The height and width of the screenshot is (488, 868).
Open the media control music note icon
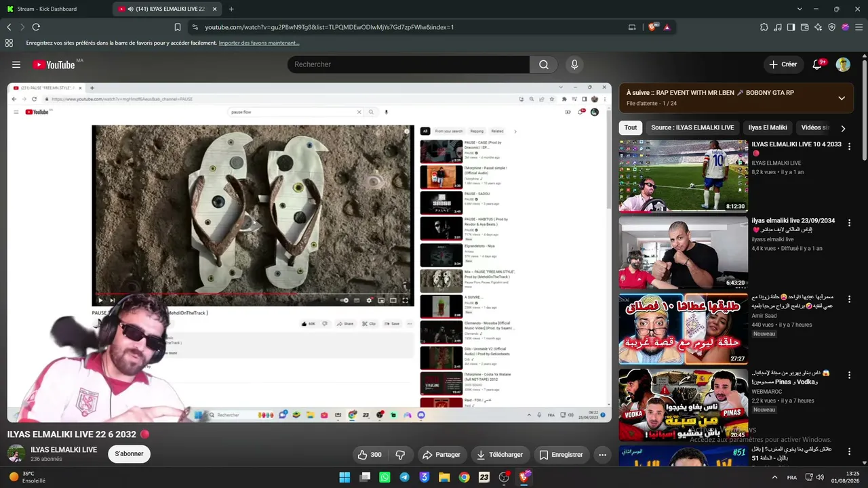coord(778,27)
